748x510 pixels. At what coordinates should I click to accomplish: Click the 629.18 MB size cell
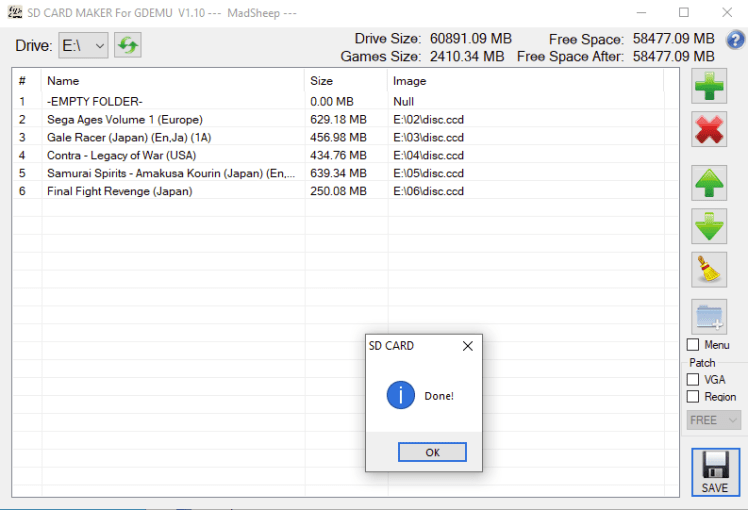[338, 119]
